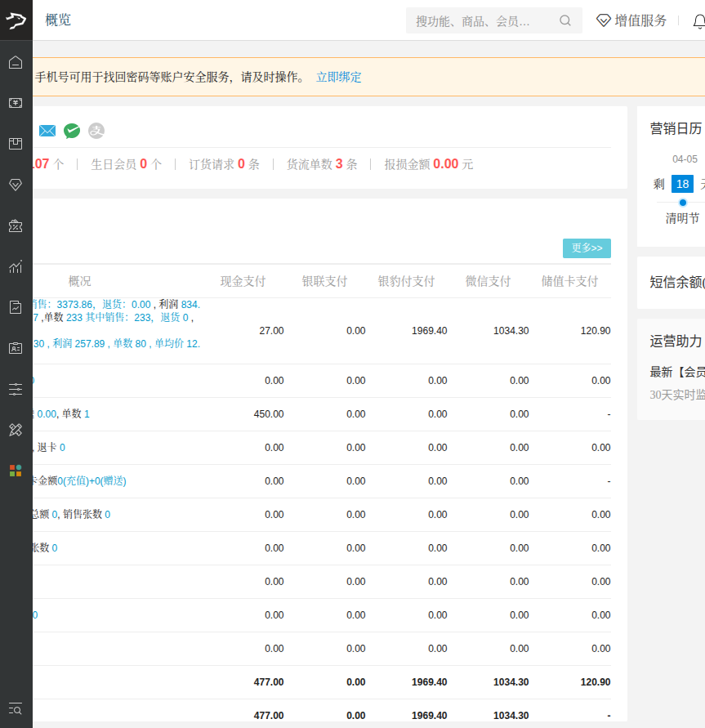Click the magnifier search icon in the top bar
The width and height of the screenshot is (705, 728).
[565, 21]
